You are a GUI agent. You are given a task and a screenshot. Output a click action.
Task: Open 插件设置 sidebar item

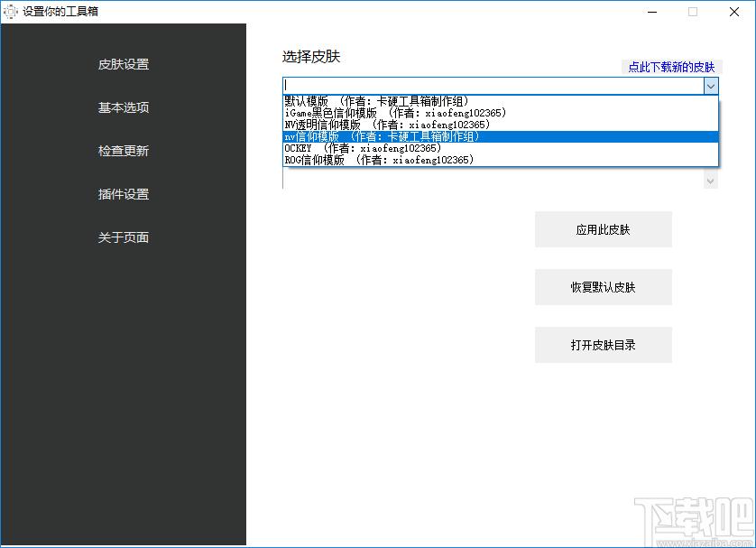pos(124,194)
